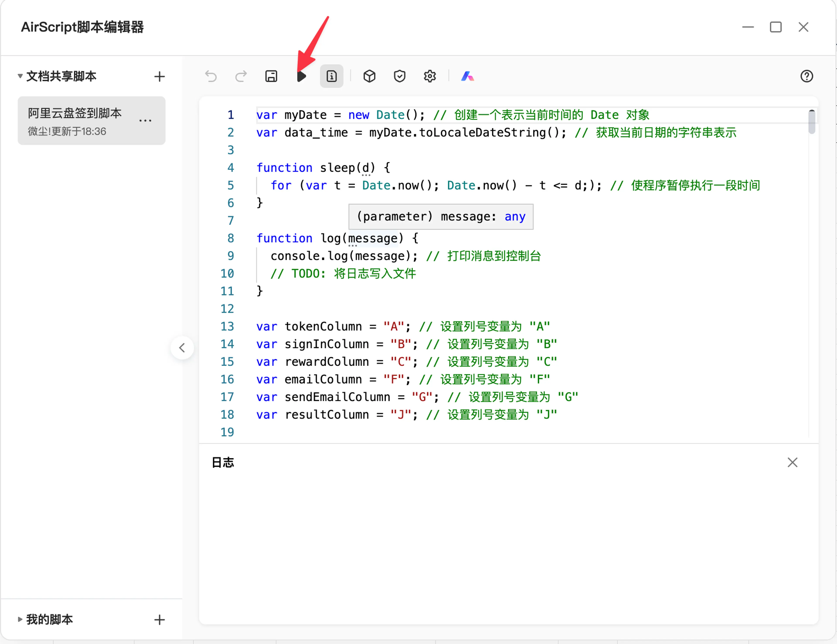Place cursor on 'var tokenColumn' line
Screen dimensions: 837x644
(403, 327)
